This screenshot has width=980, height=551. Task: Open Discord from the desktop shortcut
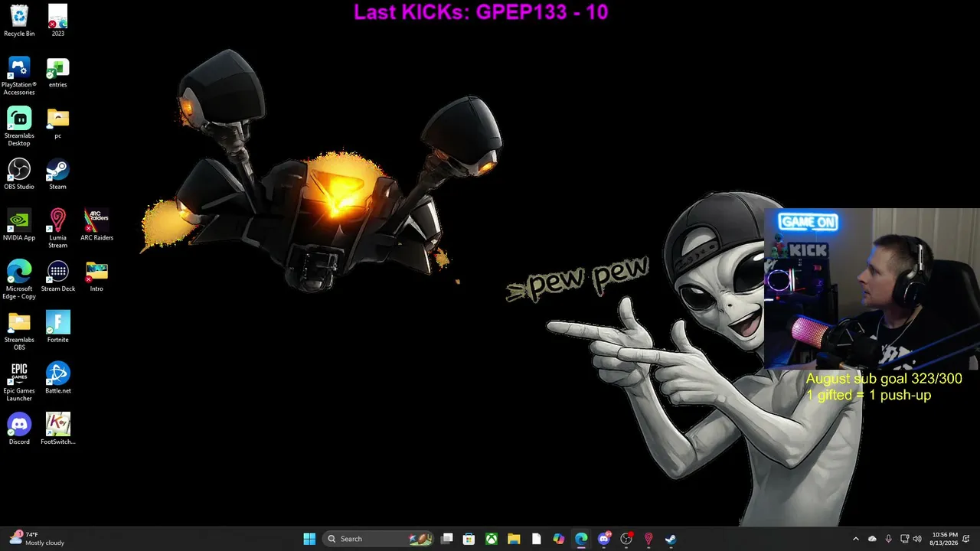point(19,429)
